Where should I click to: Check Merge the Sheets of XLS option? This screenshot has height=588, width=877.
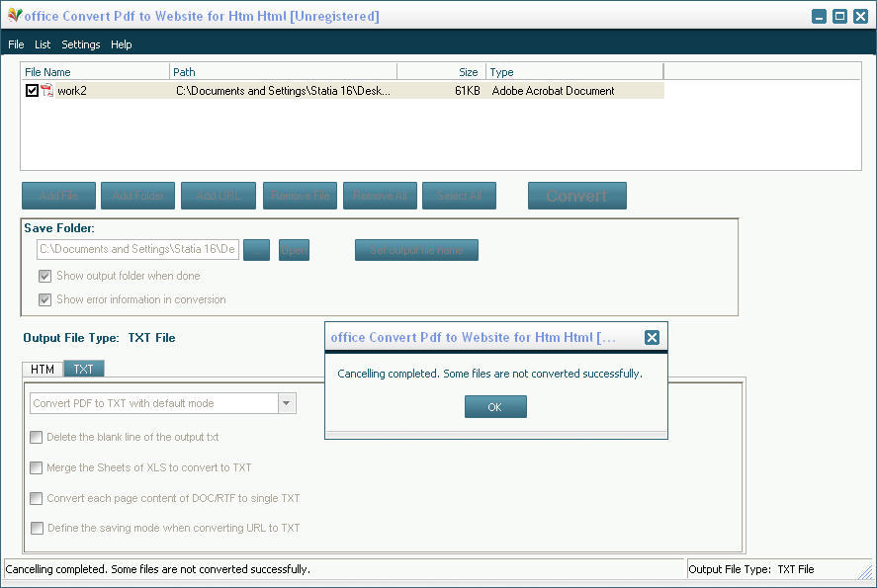pos(37,467)
